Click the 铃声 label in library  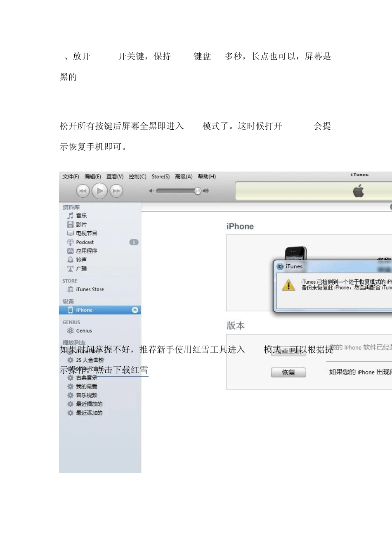pyautogui.click(x=81, y=260)
